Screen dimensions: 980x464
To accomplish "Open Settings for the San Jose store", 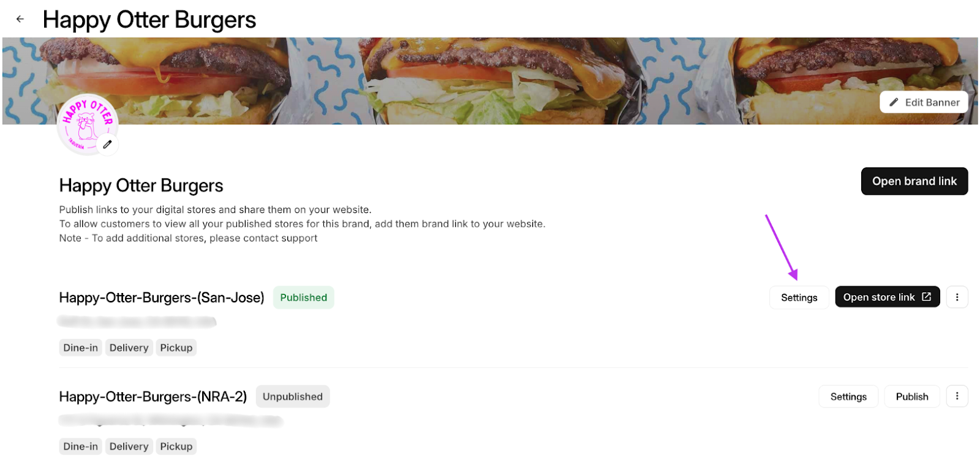I will (x=798, y=297).
